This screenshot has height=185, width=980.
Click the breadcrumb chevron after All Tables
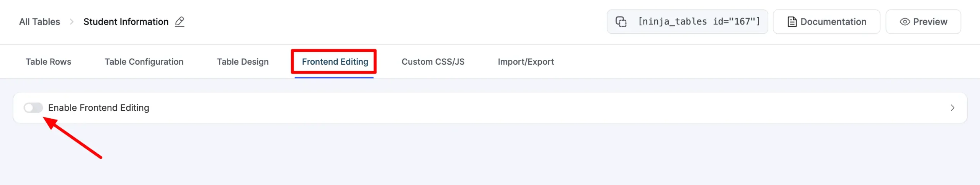(x=72, y=22)
